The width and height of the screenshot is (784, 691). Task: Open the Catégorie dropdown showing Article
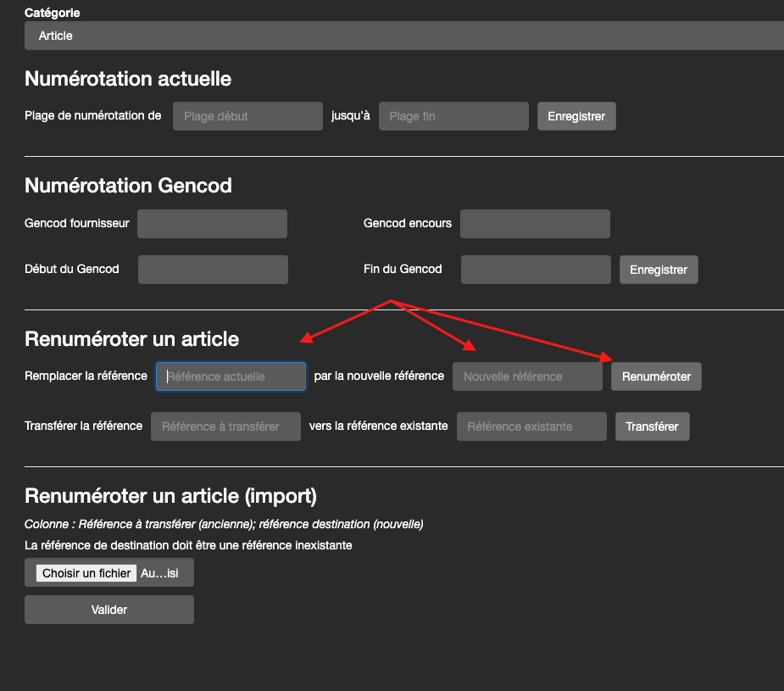[403, 36]
